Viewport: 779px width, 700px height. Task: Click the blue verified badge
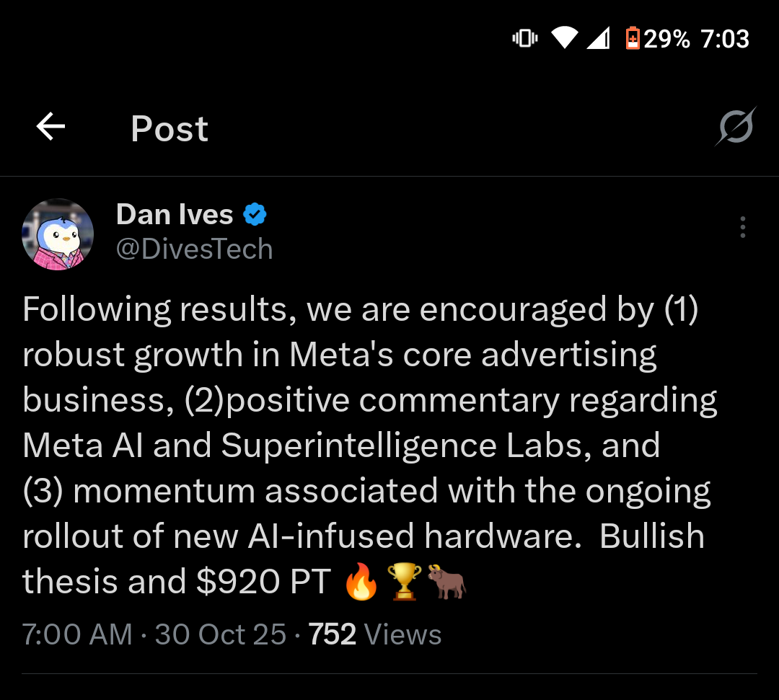pos(255,215)
